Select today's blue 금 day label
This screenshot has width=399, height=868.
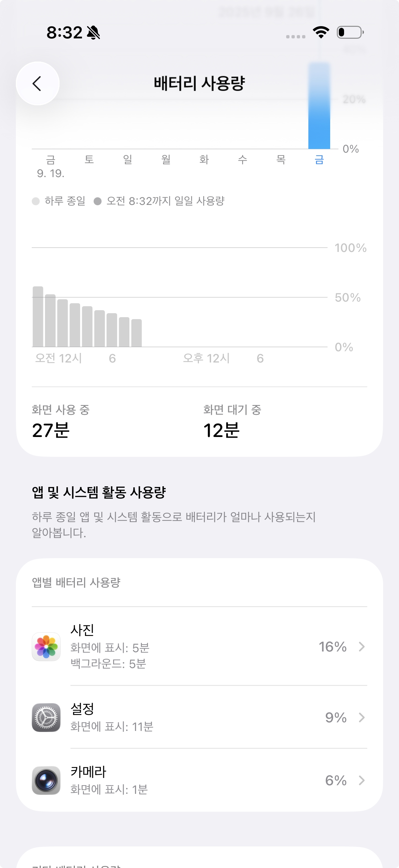(319, 159)
